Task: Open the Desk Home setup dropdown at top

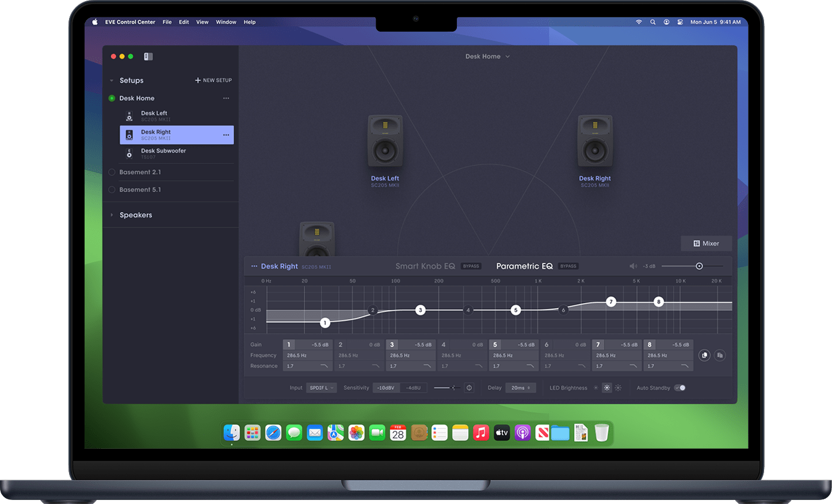Action: click(x=487, y=56)
